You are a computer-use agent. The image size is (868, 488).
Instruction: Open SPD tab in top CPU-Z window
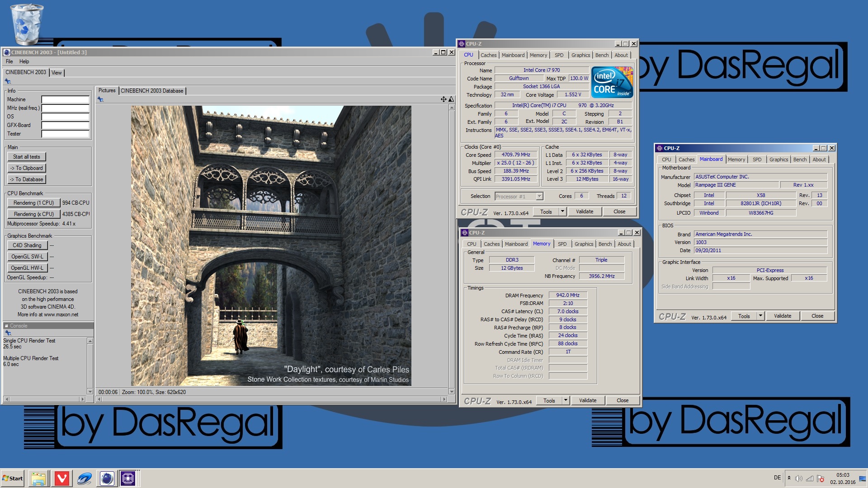tap(559, 55)
